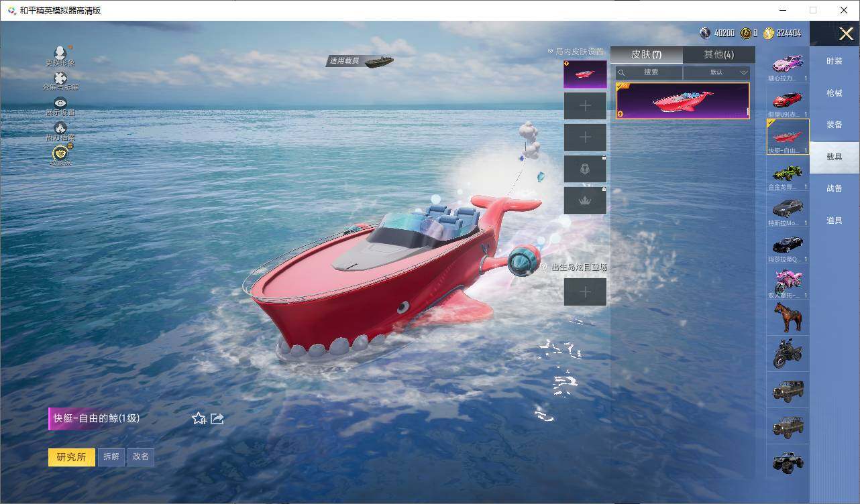Close the emulator window
The image size is (860, 504).
click(844, 10)
